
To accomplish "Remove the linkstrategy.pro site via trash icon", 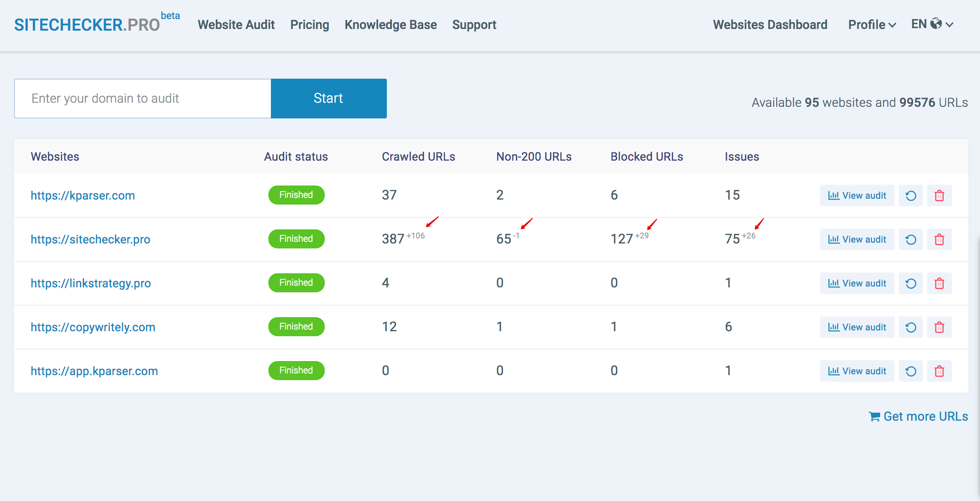I will (x=939, y=283).
